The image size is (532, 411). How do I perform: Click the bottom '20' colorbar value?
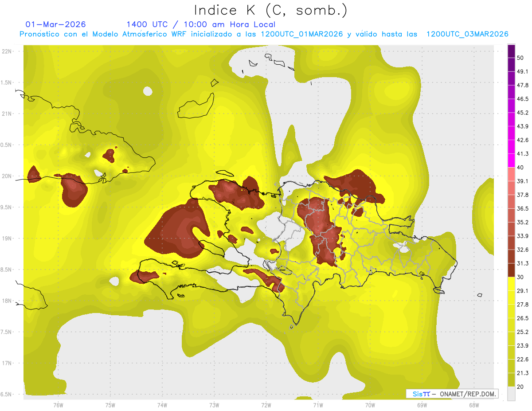pyautogui.click(x=520, y=387)
